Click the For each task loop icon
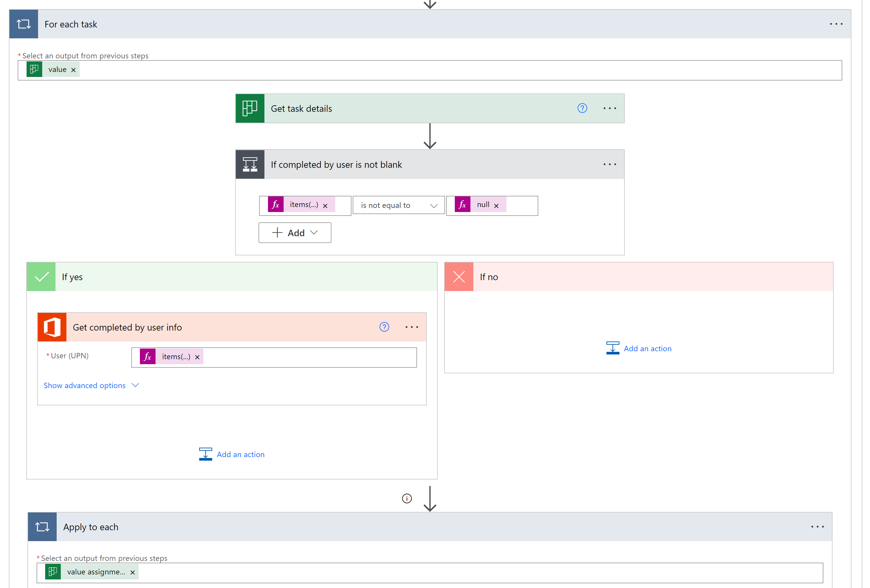The height and width of the screenshot is (588, 870). click(24, 24)
